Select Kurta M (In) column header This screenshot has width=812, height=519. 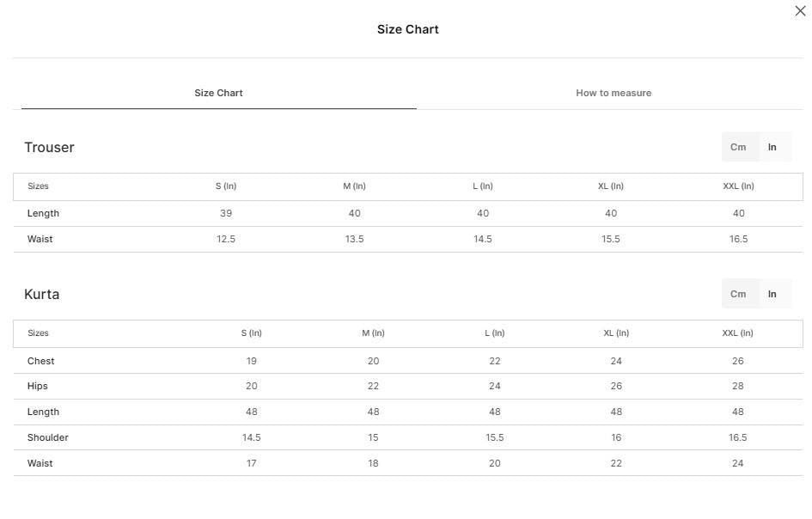click(x=374, y=333)
